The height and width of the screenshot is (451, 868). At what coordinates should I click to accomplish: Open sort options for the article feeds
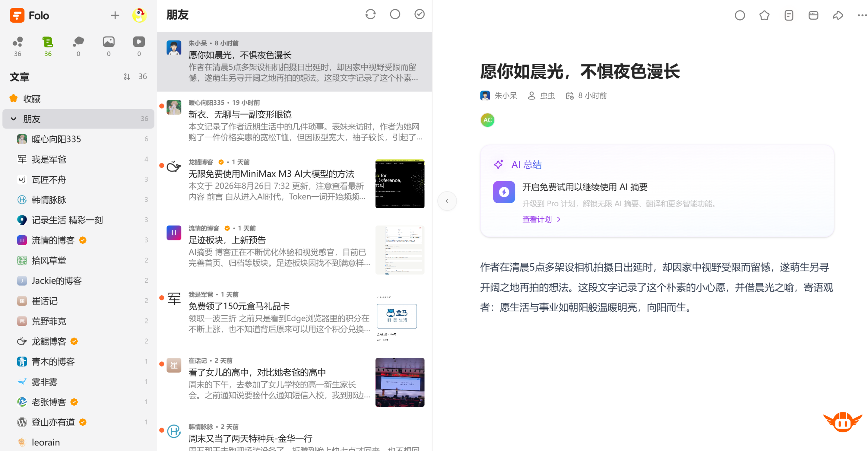pos(127,77)
